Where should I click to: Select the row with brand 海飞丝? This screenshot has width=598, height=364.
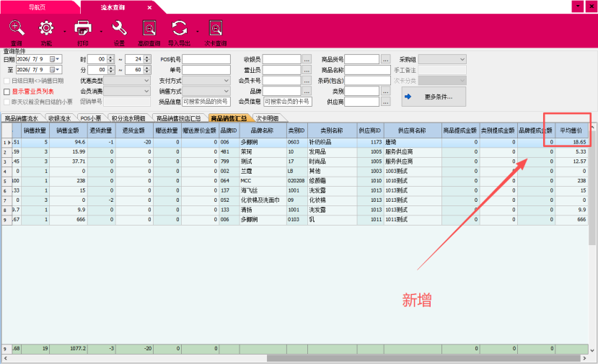(295, 190)
